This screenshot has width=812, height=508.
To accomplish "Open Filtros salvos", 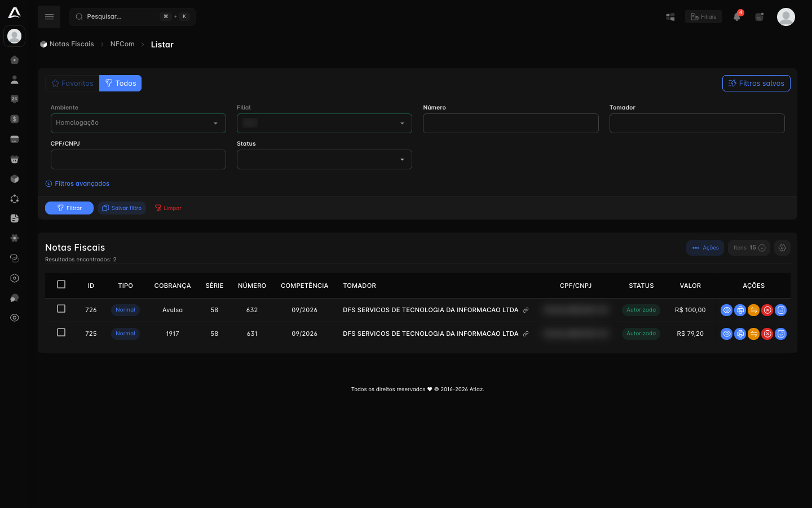I will pyautogui.click(x=756, y=83).
